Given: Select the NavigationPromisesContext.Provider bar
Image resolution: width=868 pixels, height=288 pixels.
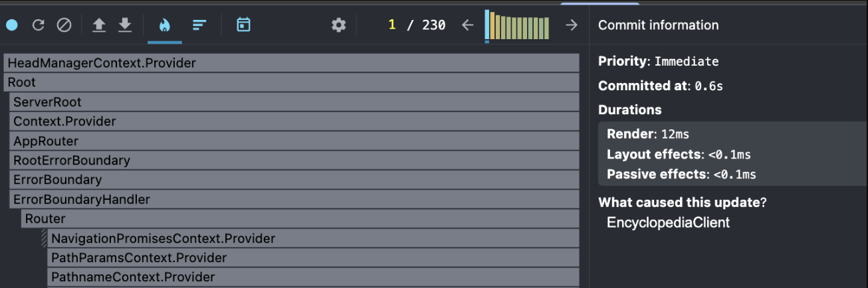Looking at the screenshot, I should [314, 238].
